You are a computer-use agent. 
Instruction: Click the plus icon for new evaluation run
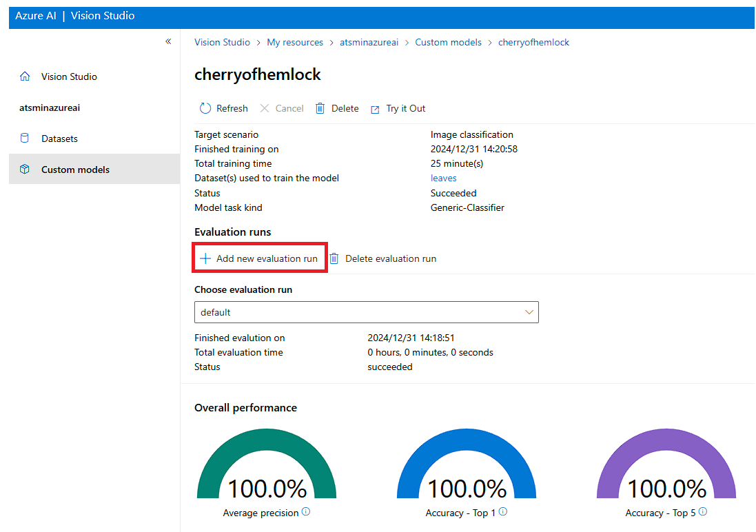[x=205, y=258]
